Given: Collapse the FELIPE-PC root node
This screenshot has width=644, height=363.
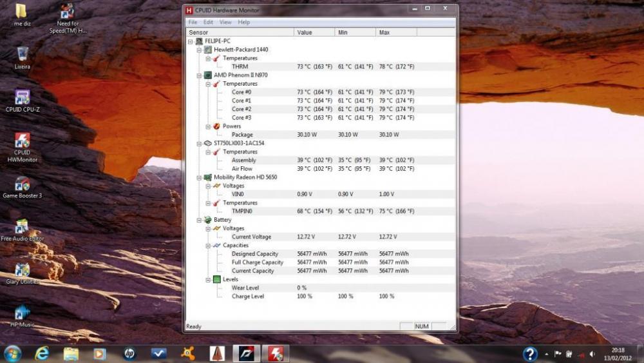Looking at the screenshot, I should click(x=191, y=41).
